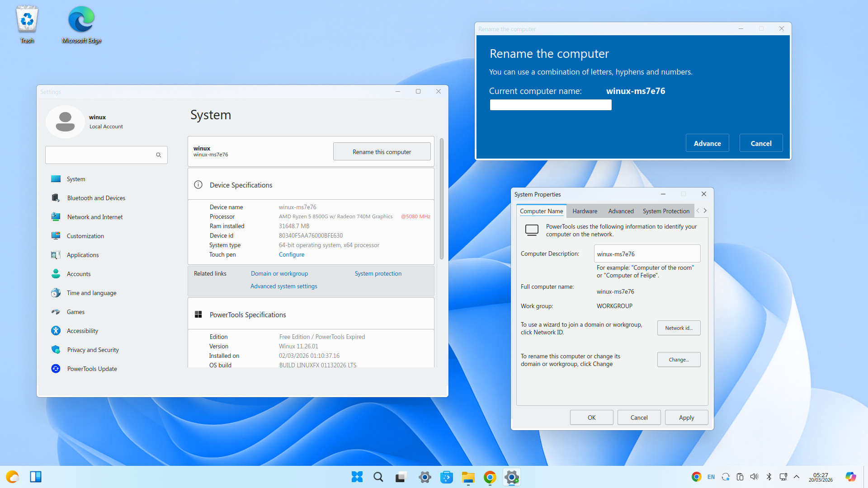The image size is (868, 488).
Task: Open Privacy and Security settings
Action: click(93, 350)
